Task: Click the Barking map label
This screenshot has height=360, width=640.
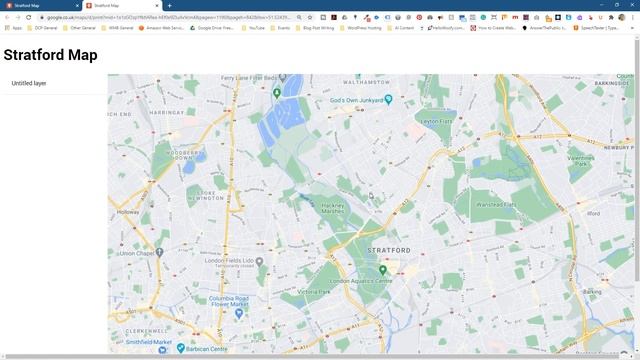Action: point(592,291)
